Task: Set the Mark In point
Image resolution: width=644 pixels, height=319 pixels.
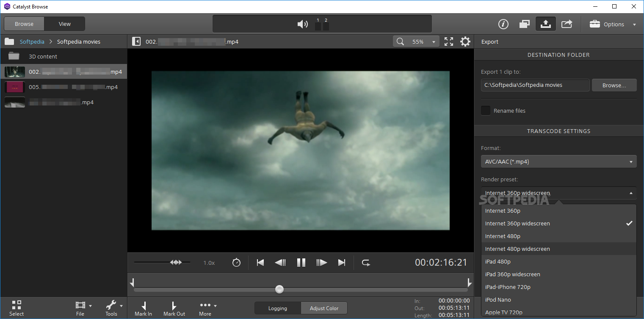Action: [x=144, y=308]
